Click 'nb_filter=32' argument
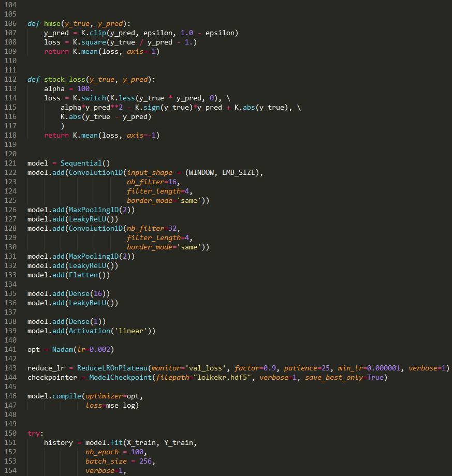452x476 pixels. pos(152,229)
